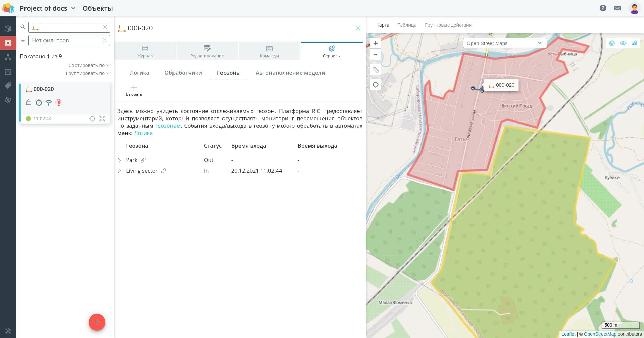Toggle the lock icon on 000-020 card
This screenshot has height=338, width=644.
click(x=29, y=102)
